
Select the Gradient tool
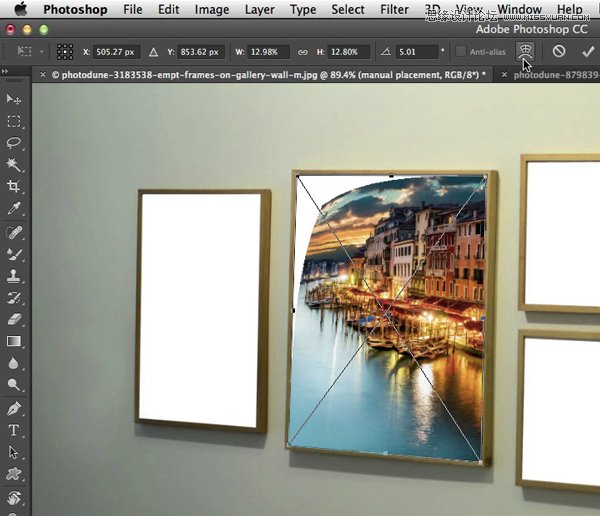14,341
